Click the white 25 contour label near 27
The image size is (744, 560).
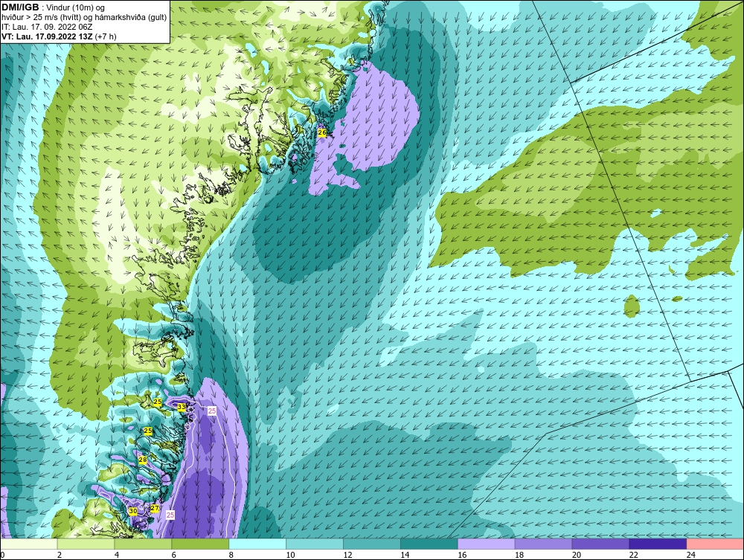click(x=170, y=515)
